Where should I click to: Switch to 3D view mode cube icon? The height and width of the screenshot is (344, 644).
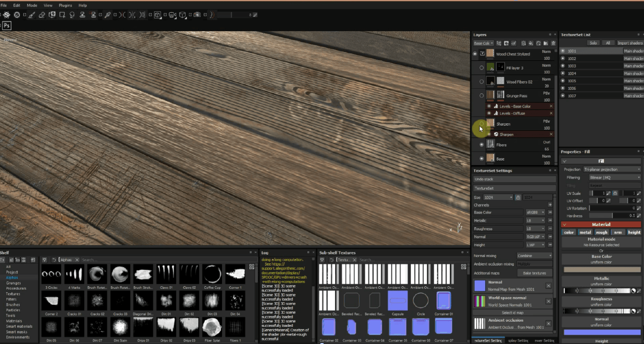click(157, 15)
